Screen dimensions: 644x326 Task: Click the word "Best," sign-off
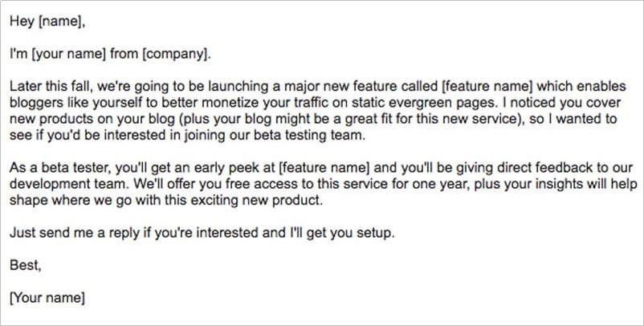click(26, 265)
